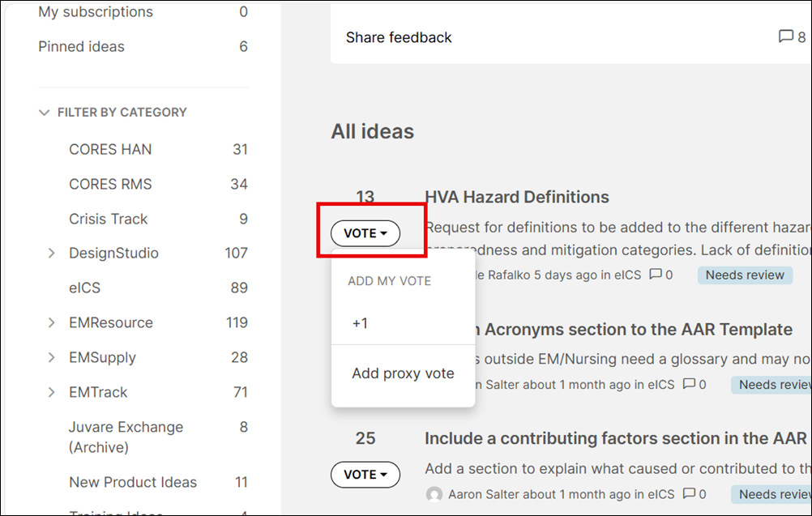
Task: Click comment icon on HVA Hazard Definitions idea
Action: tap(656, 275)
